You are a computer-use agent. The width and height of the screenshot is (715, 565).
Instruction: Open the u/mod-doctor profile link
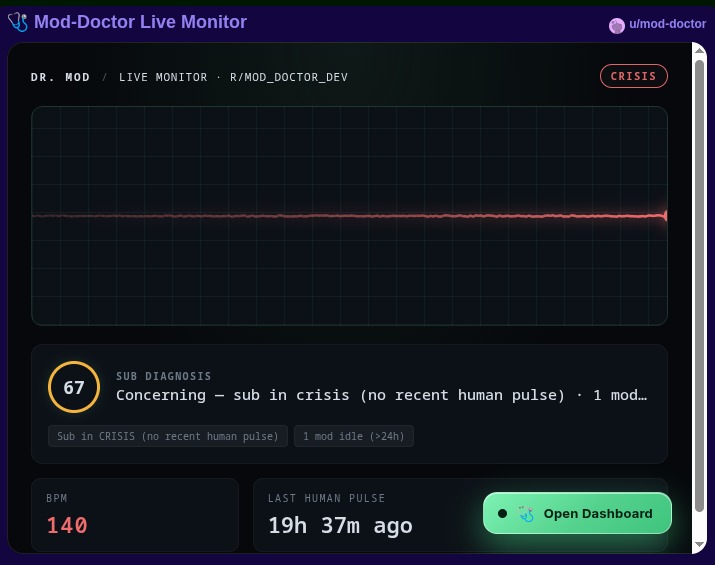click(x=667, y=24)
